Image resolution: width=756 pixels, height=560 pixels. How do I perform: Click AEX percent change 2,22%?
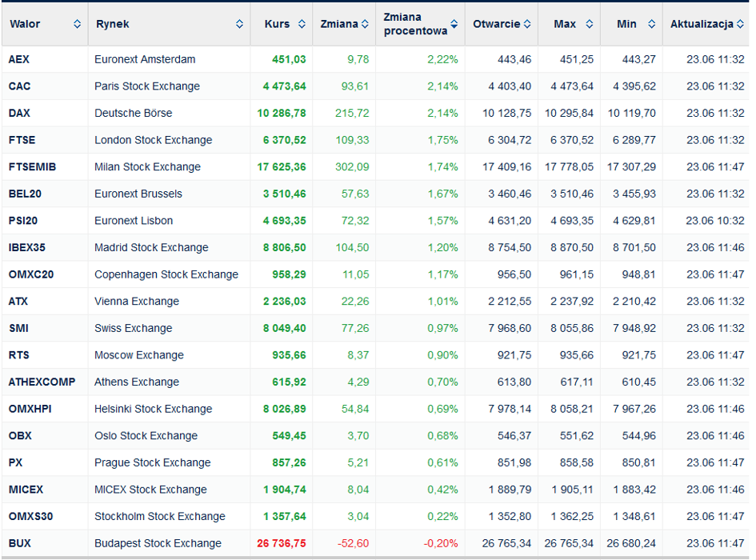442,59
